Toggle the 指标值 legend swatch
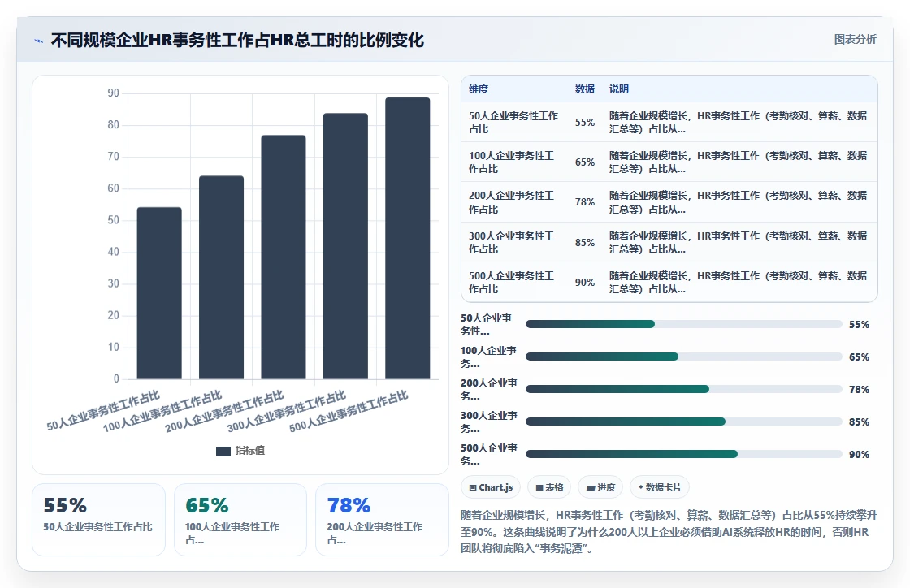This screenshot has width=910, height=588. pos(223,451)
